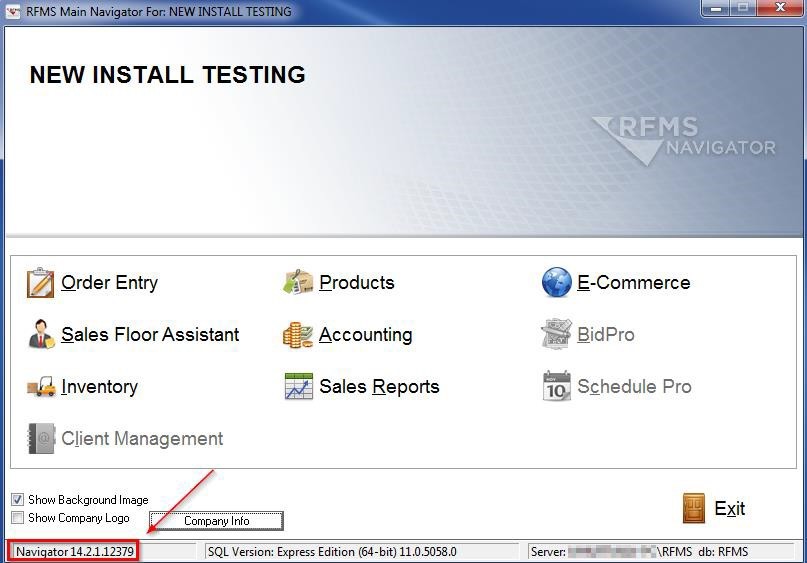Click the Exit door icon
Image resolution: width=807 pixels, height=563 pixels.
[x=693, y=508]
